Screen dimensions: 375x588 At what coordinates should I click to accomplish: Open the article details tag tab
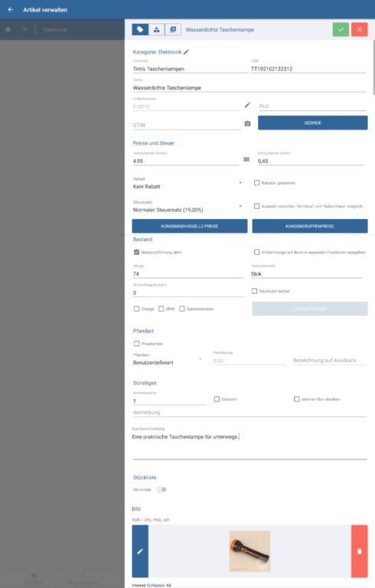tap(140, 29)
